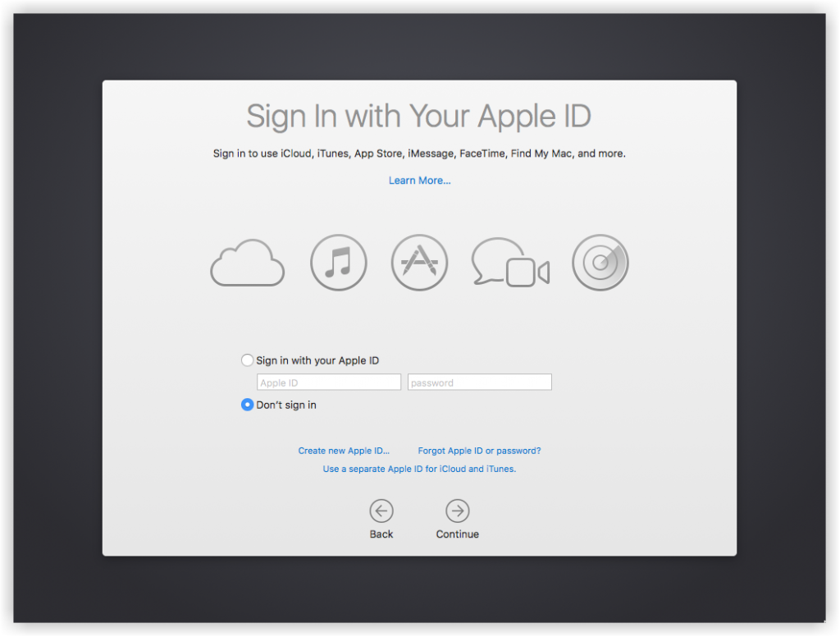The height and width of the screenshot is (637, 840).
Task: Click the circular Continue arrow icon
Action: [x=457, y=510]
